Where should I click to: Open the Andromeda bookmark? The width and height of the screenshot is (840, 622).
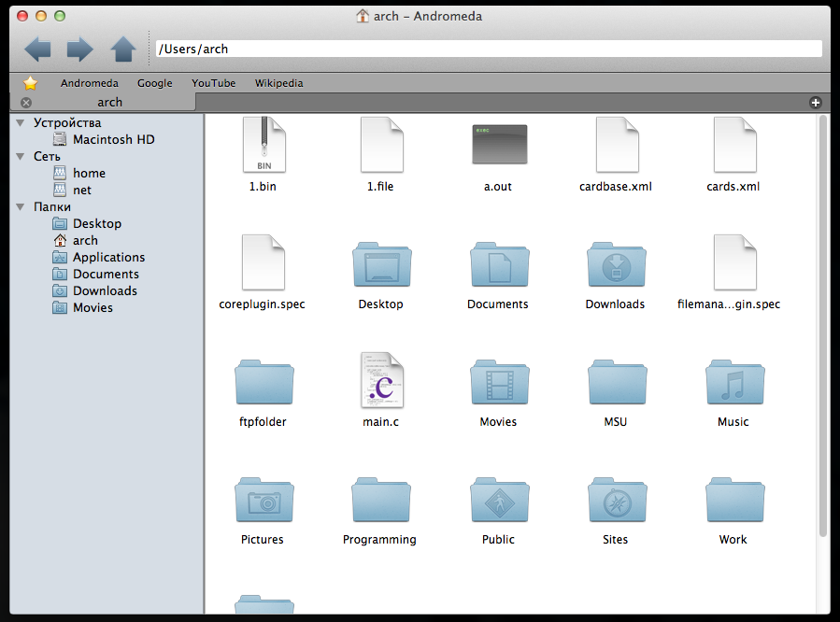90,83
